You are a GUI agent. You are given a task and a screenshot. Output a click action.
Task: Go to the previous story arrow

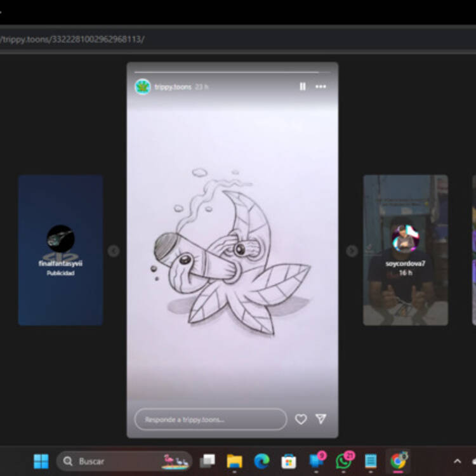coord(114,251)
